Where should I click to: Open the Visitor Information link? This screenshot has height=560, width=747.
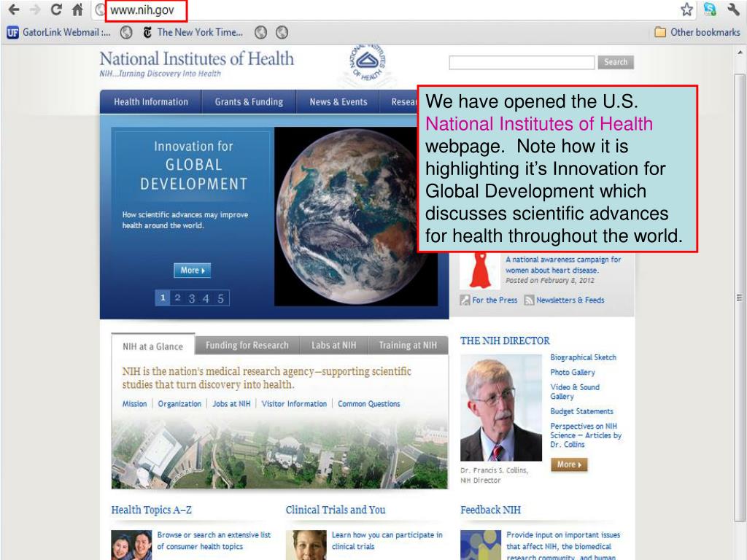(294, 404)
